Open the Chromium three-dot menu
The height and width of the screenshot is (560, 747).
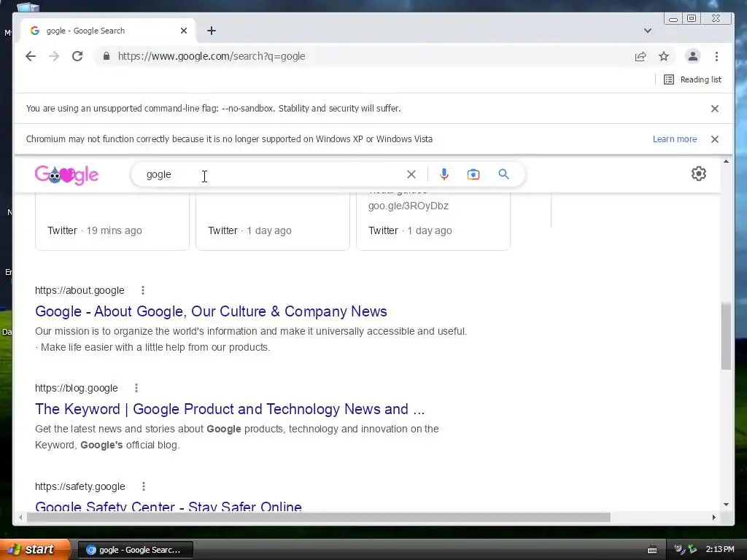[x=716, y=56]
